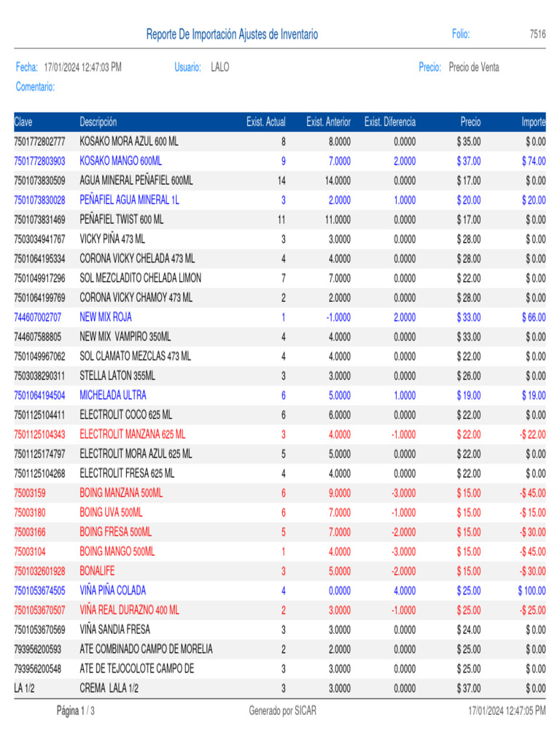
Task: Select 'BOING FRESA 500ML' description
Action: (x=116, y=532)
